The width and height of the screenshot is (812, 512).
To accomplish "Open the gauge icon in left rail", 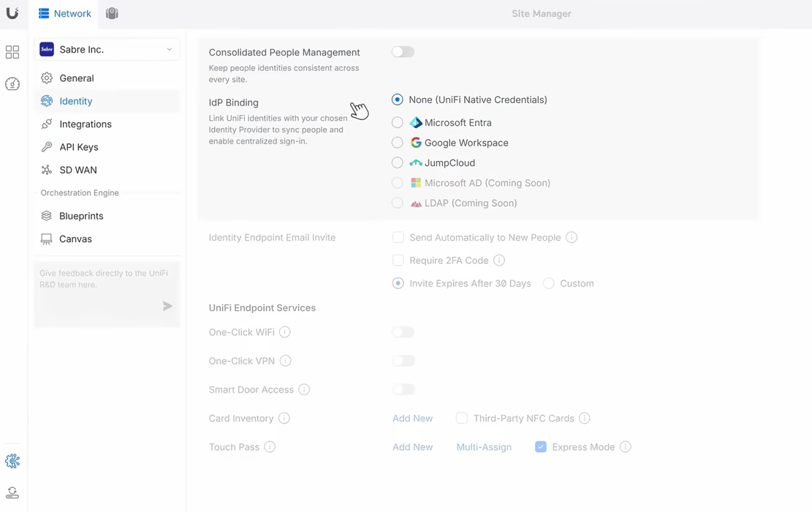I will tap(12, 84).
